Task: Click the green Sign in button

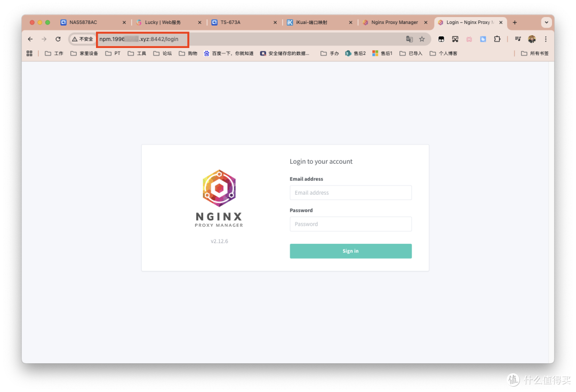Action: tap(350, 251)
